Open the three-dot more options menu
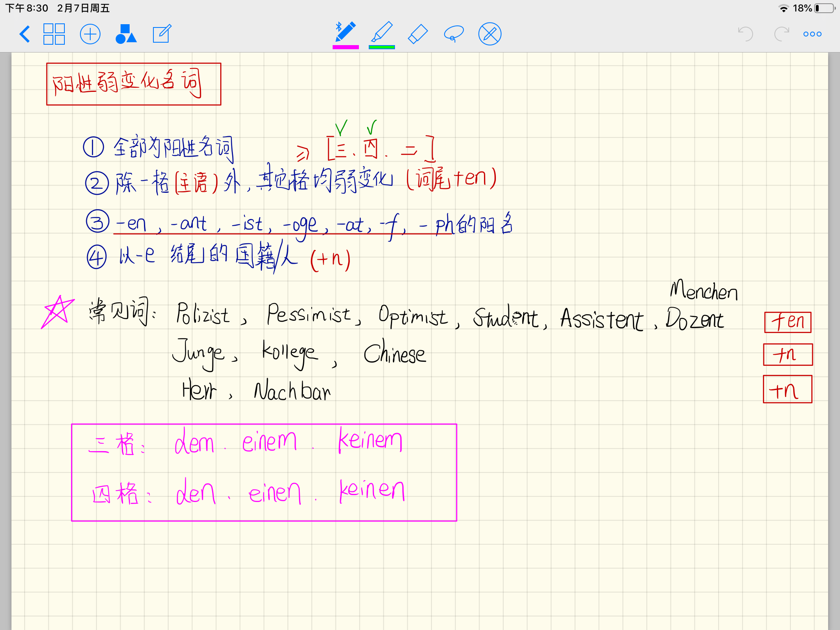This screenshot has width=840, height=630. coord(812,34)
